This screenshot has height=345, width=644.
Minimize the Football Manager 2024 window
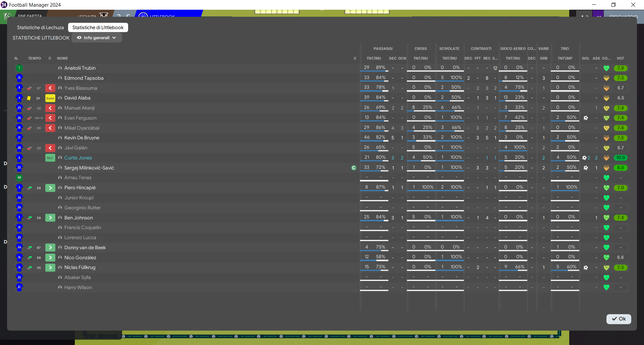[x=594, y=5]
